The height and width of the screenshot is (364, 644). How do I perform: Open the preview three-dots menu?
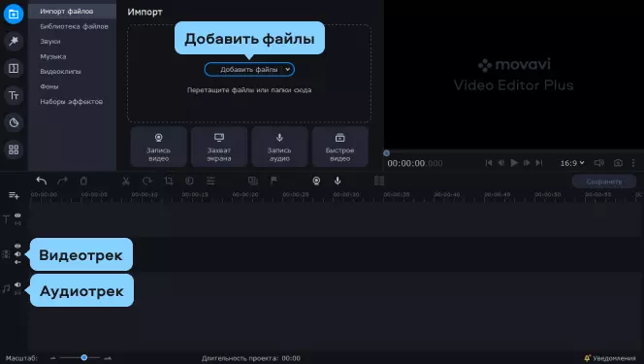pos(633,163)
